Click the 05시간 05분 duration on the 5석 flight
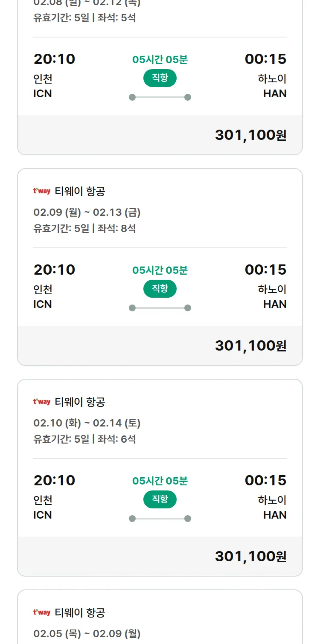 160,60
